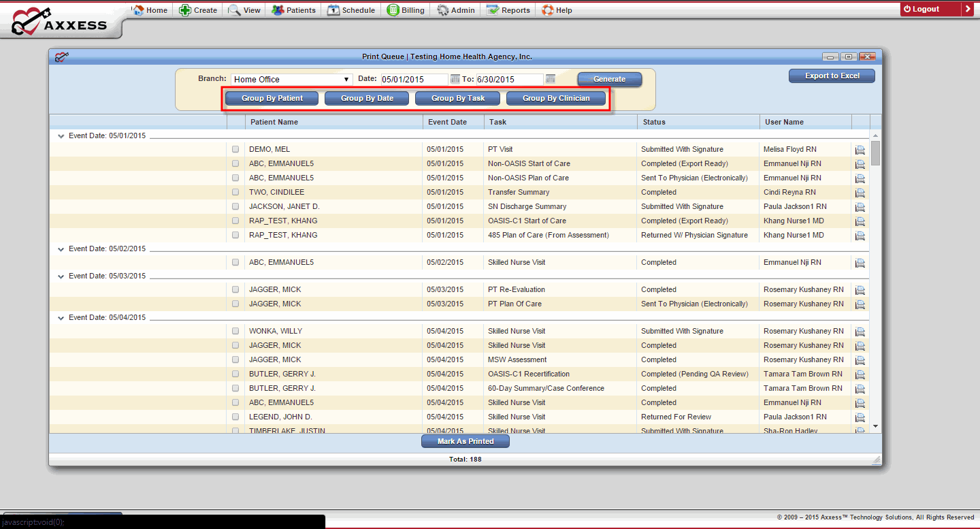
Task: Select the Group By Task view
Action: (457, 97)
